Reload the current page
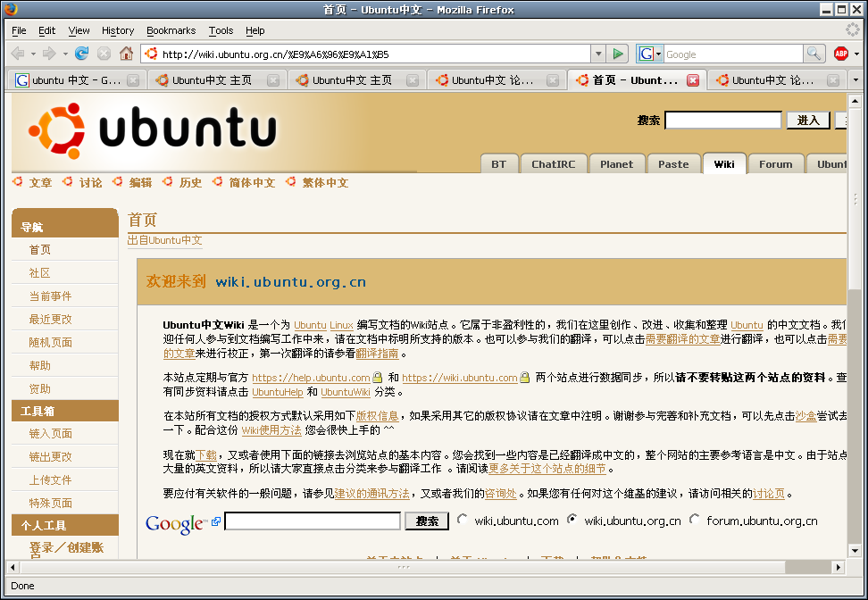Viewport: 868px width, 600px height. coord(82,54)
